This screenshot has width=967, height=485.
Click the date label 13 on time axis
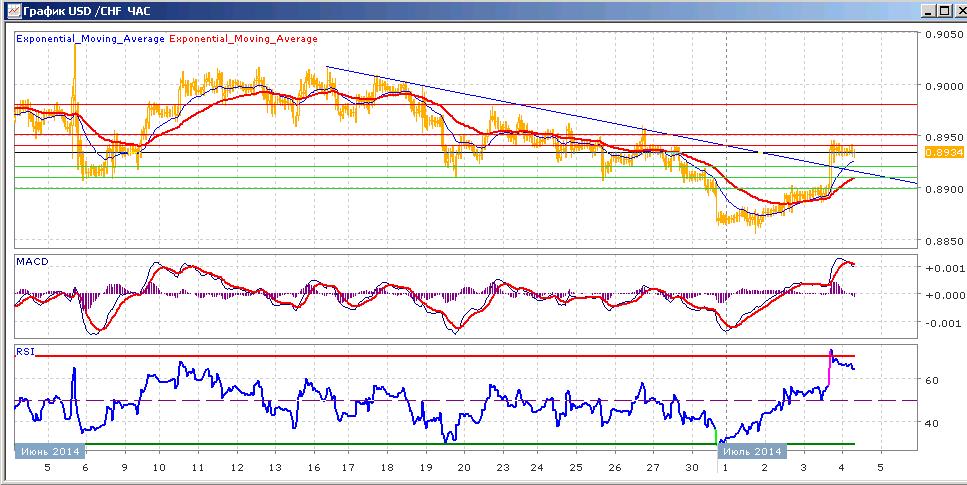click(274, 468)
